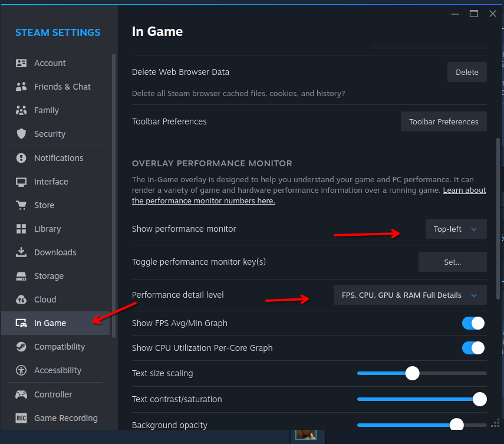This screenshot has width=504, height=444.
Task: Click the Show performance monitor label
Action: [x=184, y=229]
